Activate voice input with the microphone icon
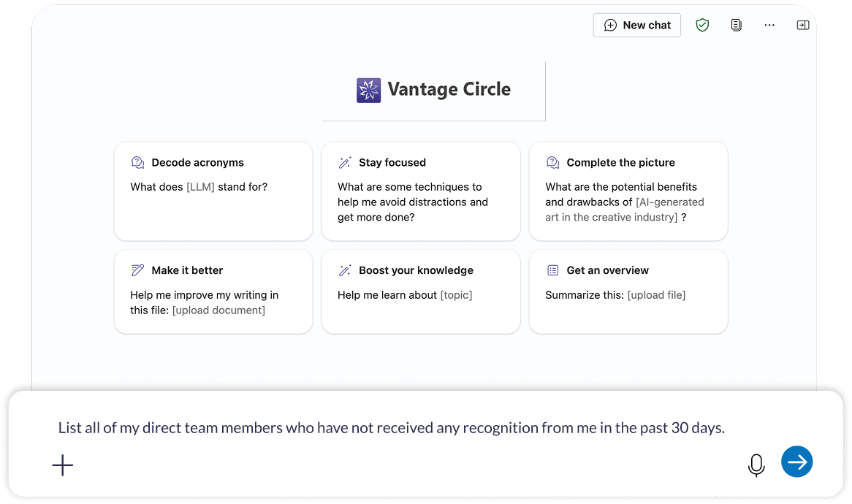Screen dimensions: 852x504 756,465
